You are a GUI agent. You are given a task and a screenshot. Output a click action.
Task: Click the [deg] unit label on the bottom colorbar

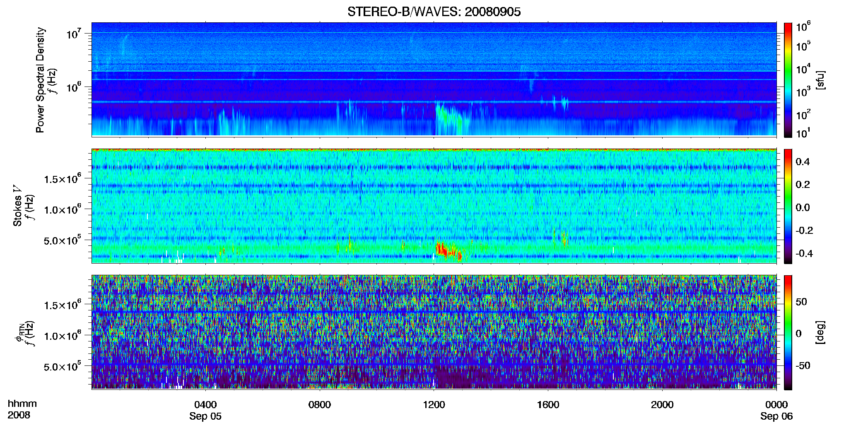(820, 332)
